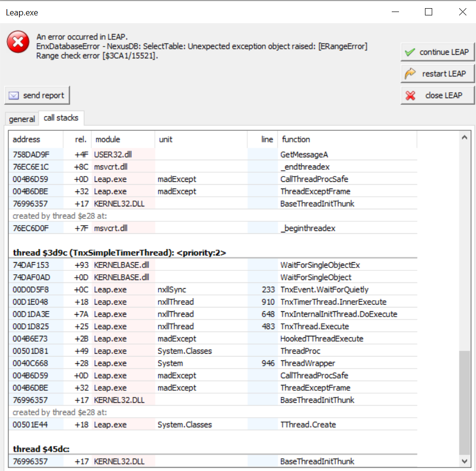The image size is (476, 471).
Task: Switch to the general tab
Action: point(22,119)
